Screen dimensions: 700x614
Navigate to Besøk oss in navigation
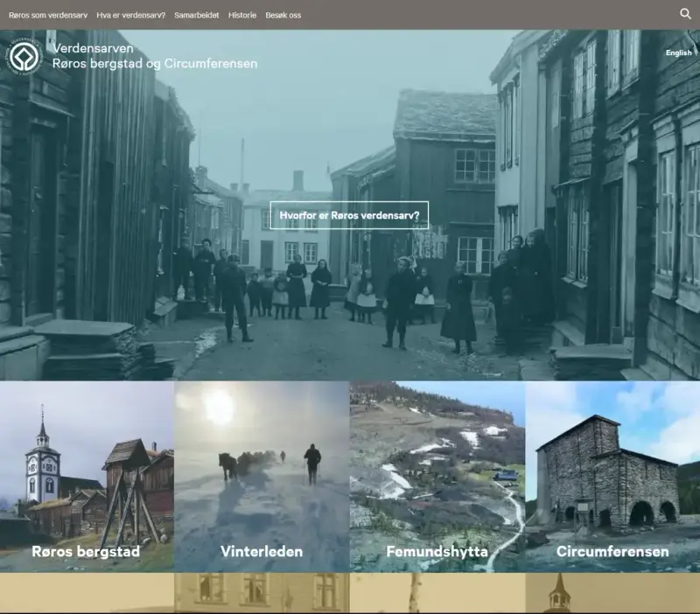click(x=283, y=15)
